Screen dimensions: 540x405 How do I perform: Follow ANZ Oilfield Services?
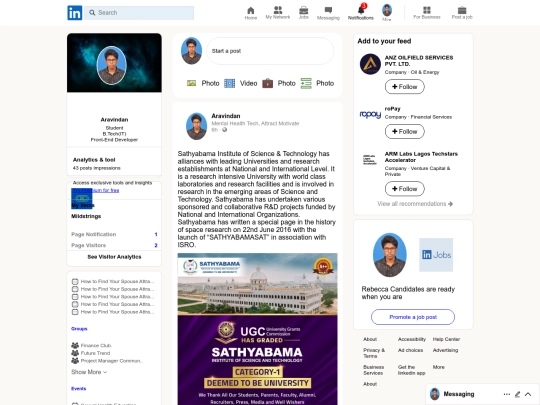point(405,86)
